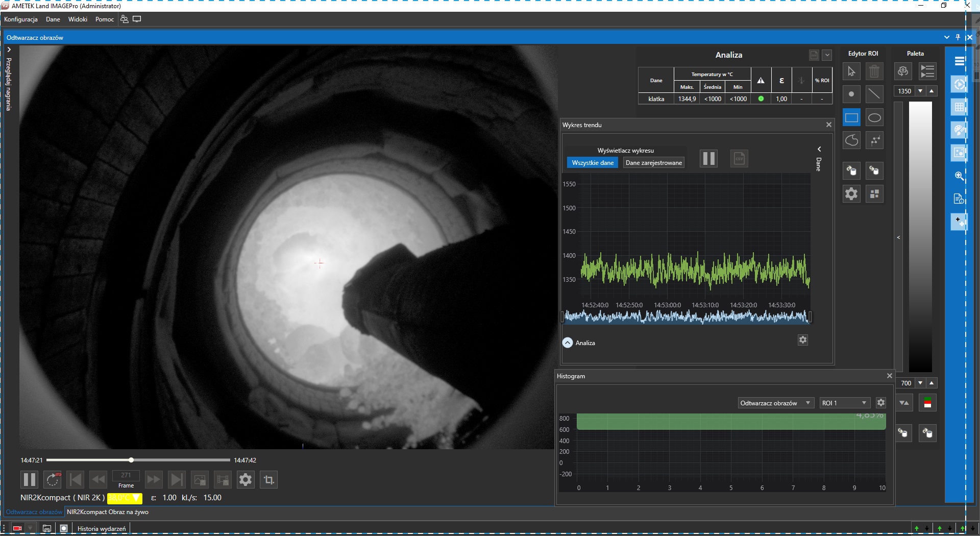Select the ellipse ROI tool

pyautogui.click(x=874, y=118)
